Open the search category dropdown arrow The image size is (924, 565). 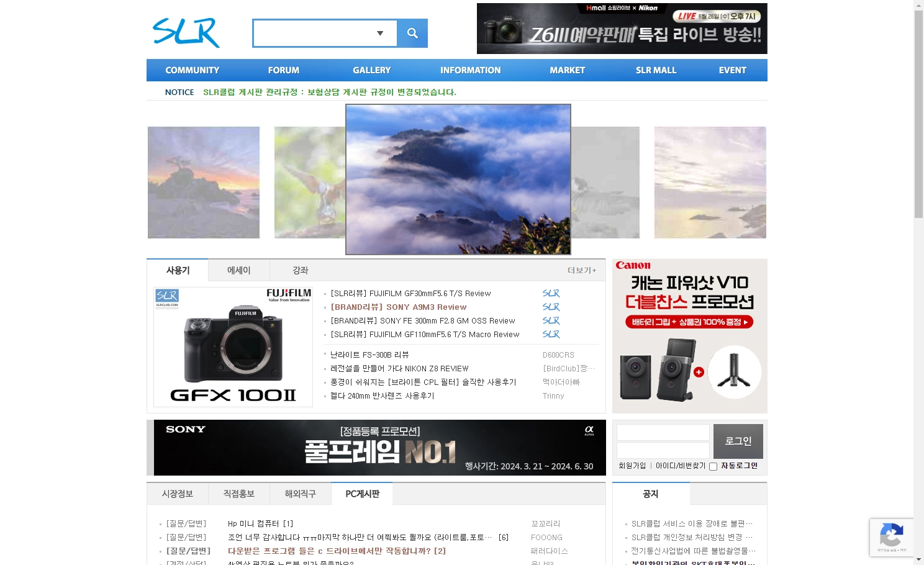point(380,33)
